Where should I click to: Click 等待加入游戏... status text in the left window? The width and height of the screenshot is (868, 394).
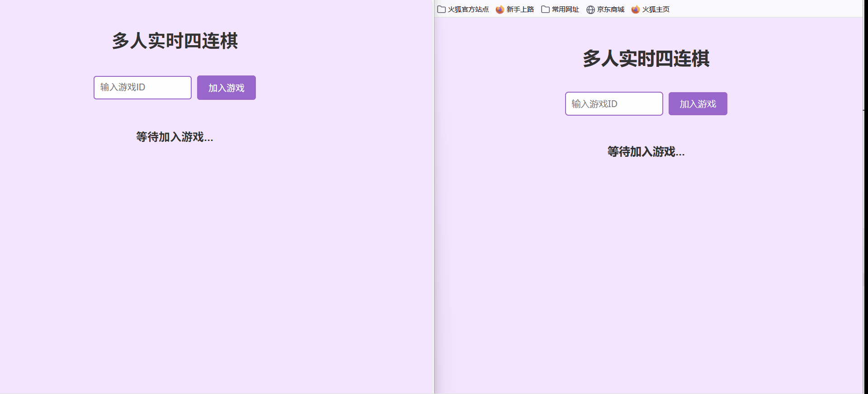tap(175, 137)
